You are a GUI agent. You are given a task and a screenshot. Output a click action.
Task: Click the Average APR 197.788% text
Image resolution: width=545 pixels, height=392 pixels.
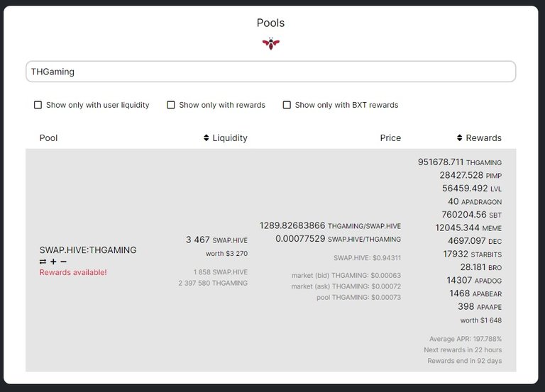[x=466, y=339]
